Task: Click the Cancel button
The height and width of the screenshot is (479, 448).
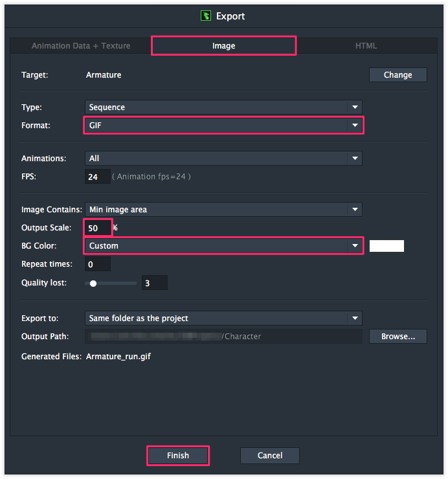Action: (x=270, y=456)
